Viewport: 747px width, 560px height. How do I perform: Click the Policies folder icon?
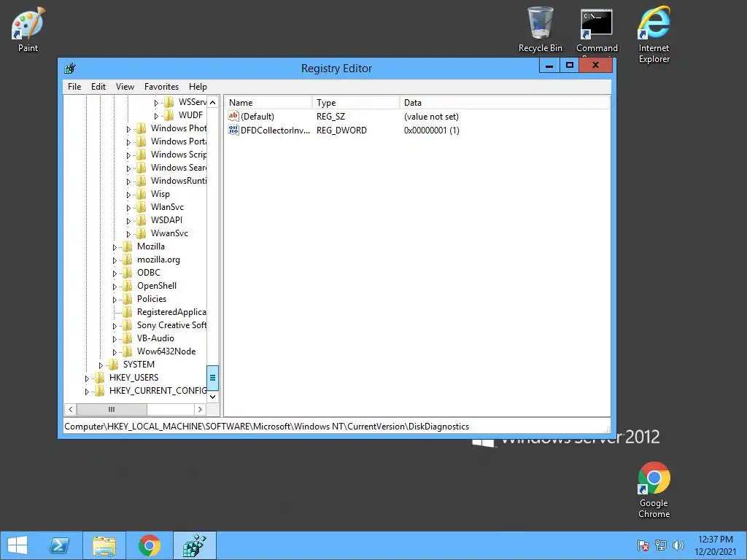click(127, 298)
